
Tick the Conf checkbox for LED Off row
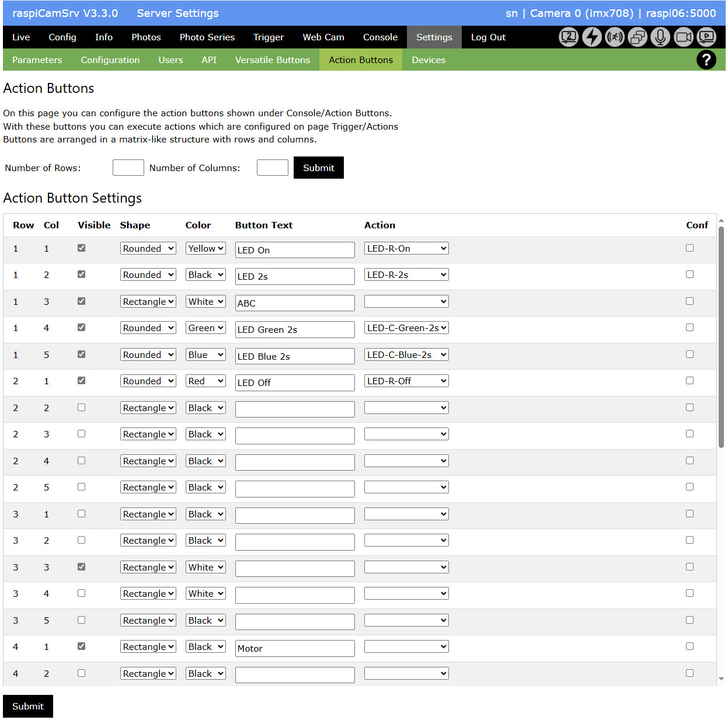tap(689, 381)
